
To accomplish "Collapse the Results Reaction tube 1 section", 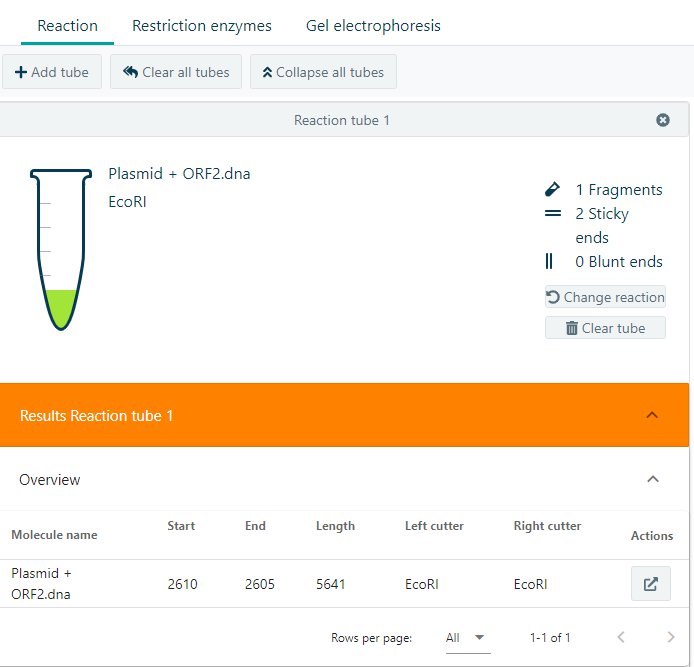I will (652, 415).
